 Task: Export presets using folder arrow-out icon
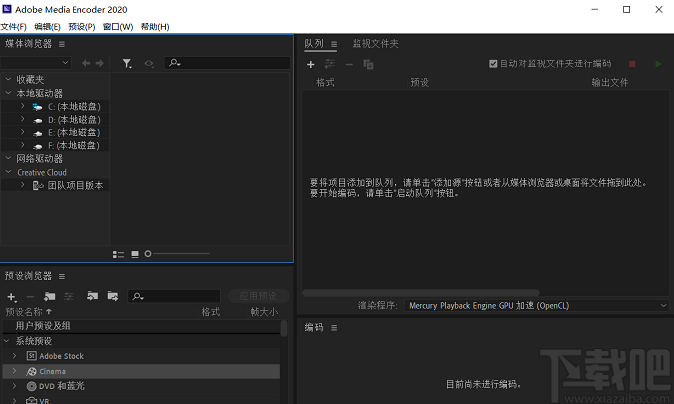click(113, 296)
